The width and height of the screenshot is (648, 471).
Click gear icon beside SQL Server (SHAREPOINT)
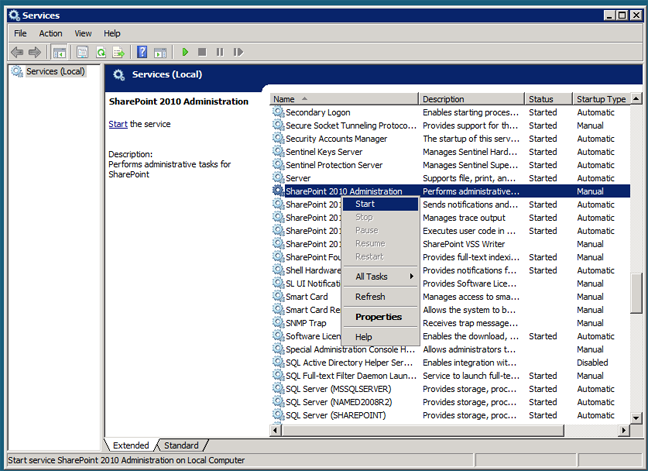click(278, 414)
